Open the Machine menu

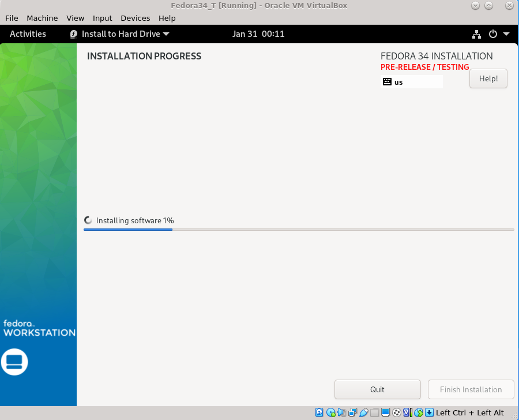point(42,18)
